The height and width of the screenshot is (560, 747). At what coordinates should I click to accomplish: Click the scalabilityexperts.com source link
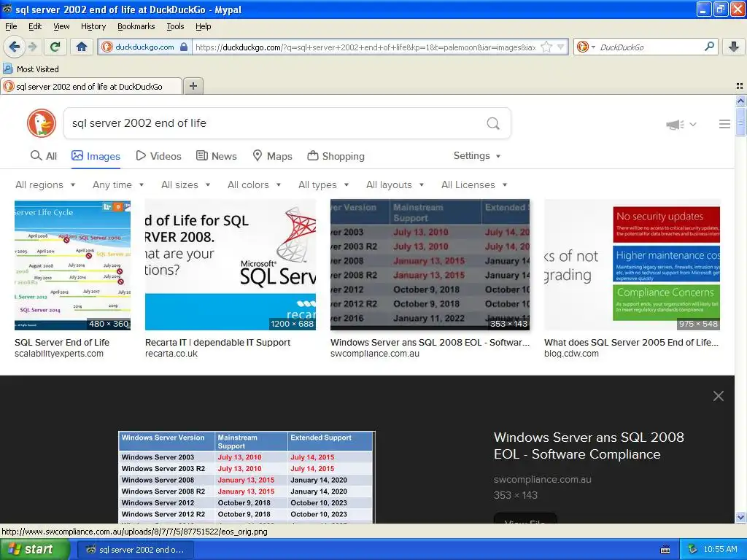tap(59, 354)
